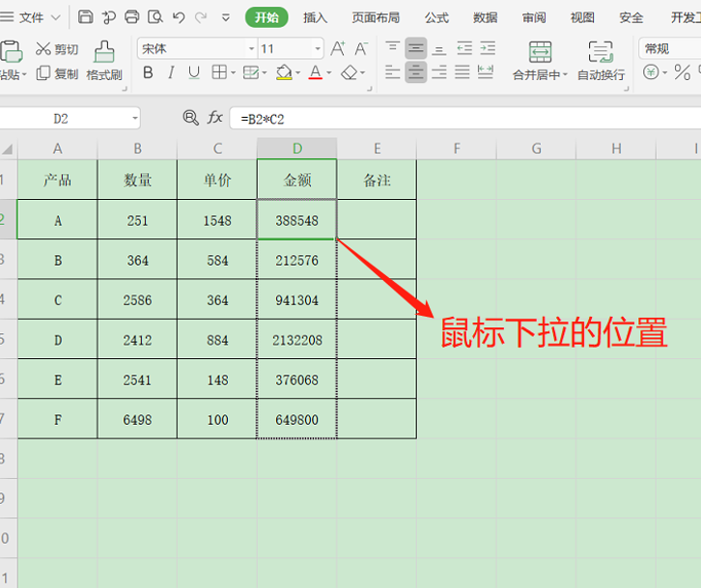
Task: Click the Align Right icon
Action: click(439, 72)
